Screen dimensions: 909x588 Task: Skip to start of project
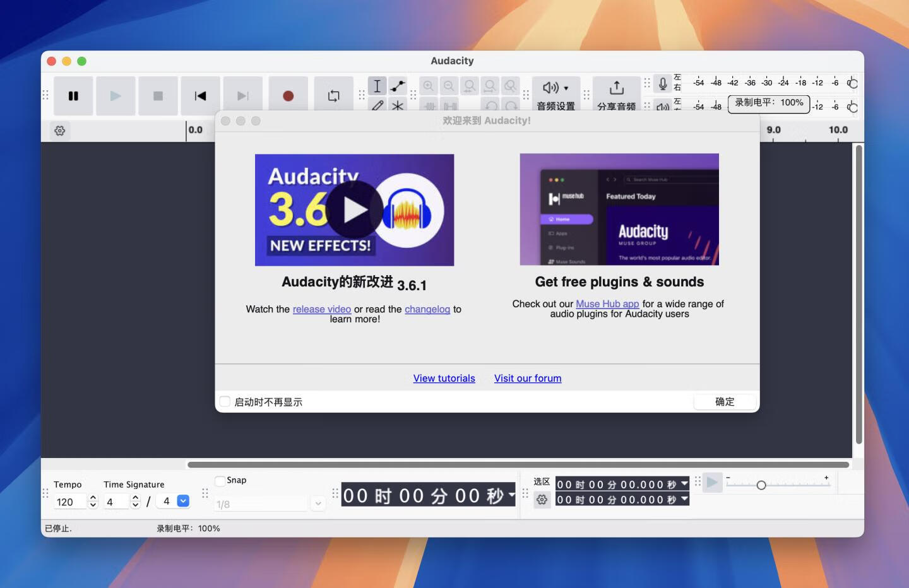pos(200,96)
